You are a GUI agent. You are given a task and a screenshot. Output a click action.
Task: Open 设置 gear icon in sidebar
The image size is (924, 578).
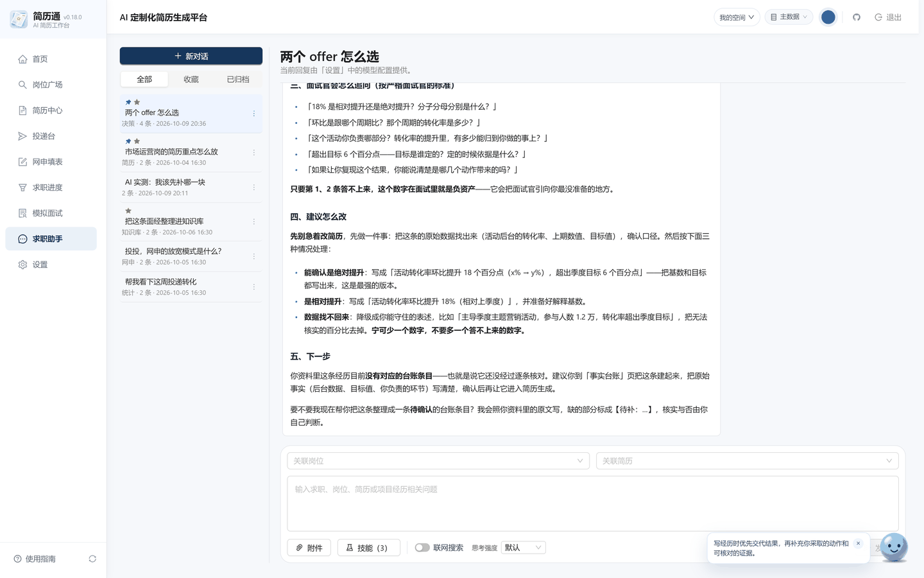coord(22,265)
